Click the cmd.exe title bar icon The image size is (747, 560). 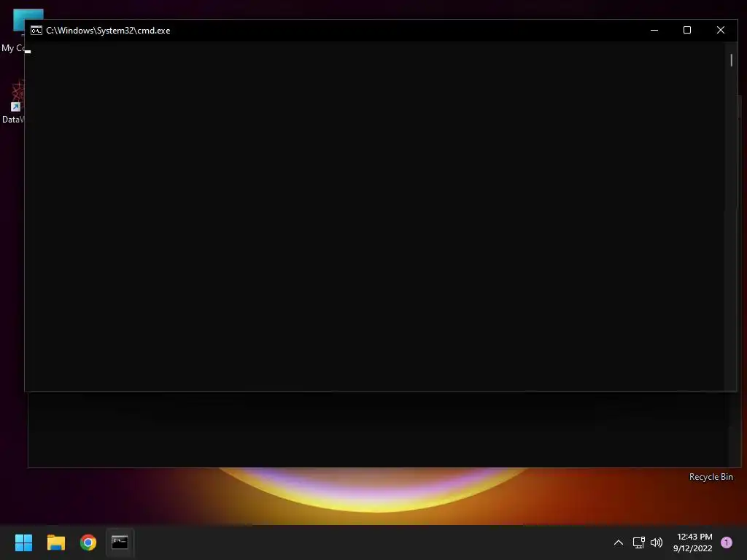point(36,31)
